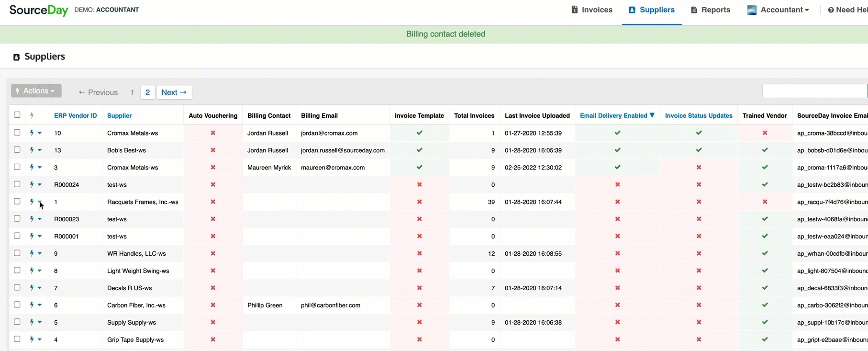The image size is (868, 351).
Task: Sort by Email Delivery Enabled header text
Action: [613, 115]
